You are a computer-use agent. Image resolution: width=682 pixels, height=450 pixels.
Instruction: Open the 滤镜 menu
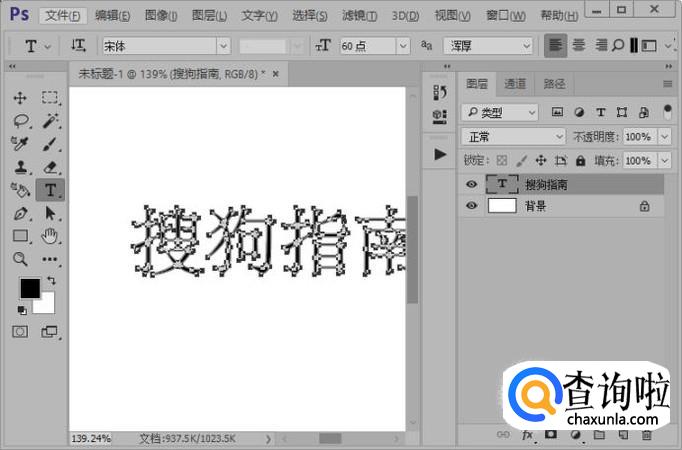point(358,15)
